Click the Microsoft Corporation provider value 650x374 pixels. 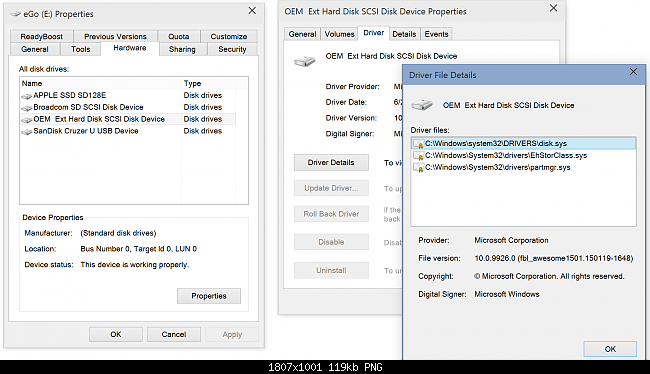pyautogui.click(x=511, y=240)
